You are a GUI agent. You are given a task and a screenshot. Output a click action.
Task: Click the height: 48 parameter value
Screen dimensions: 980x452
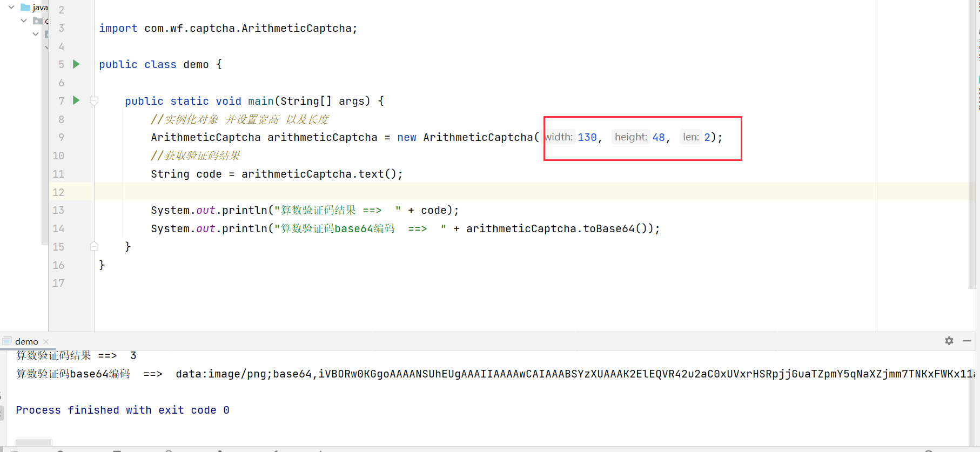click(659, 137)
